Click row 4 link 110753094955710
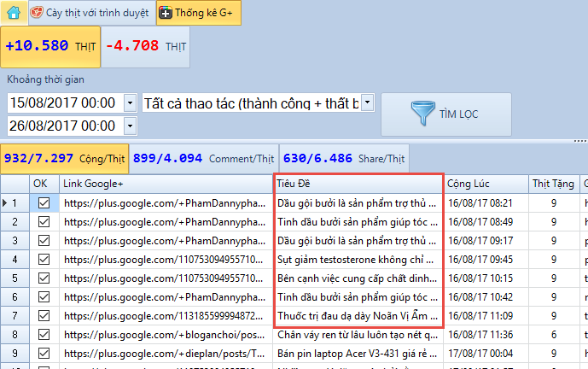The image size is (588, 369). (164, 260)
